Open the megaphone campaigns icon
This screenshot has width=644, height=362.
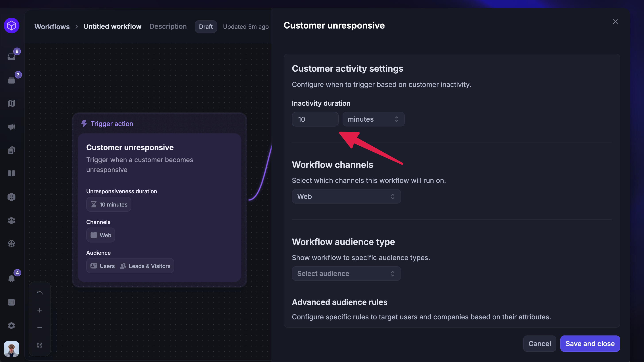click(12, 127)
